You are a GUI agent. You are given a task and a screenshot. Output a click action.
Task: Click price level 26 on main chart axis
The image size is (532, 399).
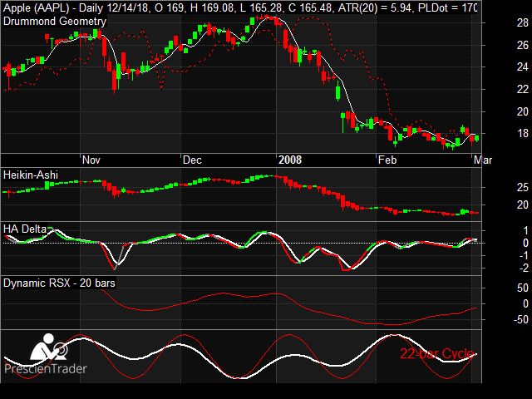pos(523,45)
